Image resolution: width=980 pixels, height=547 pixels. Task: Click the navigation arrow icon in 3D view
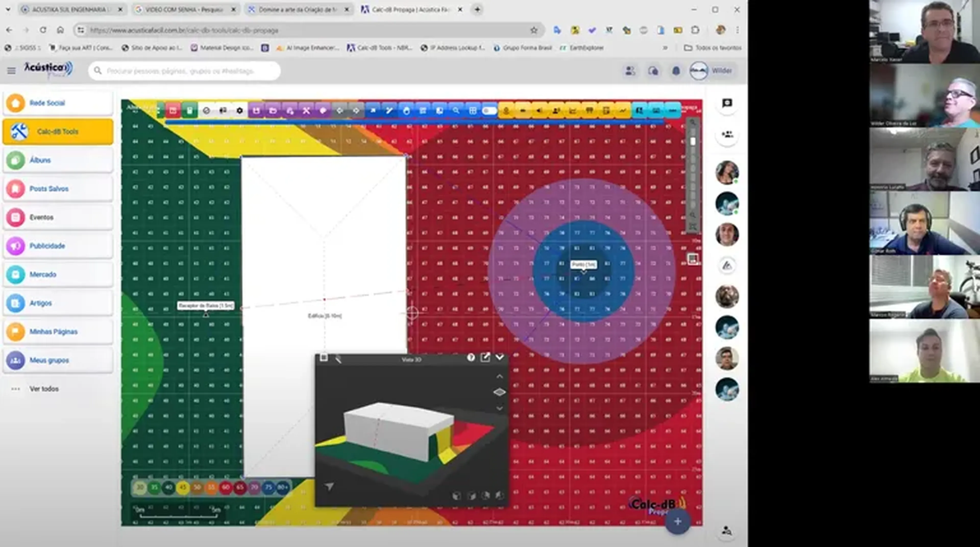point(329,486)
